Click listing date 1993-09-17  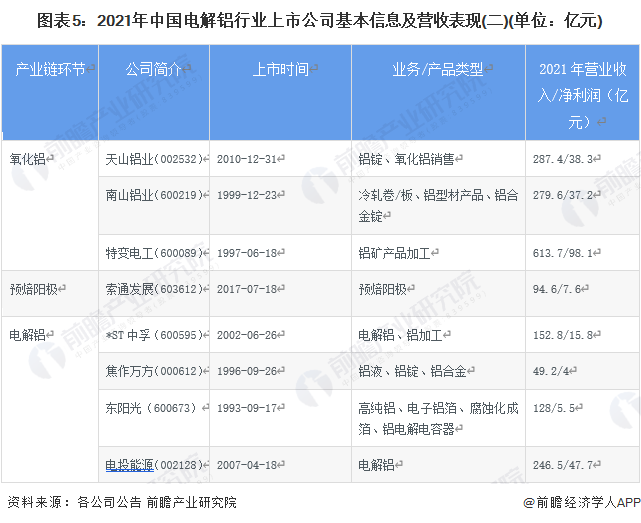tap(247, 408)
